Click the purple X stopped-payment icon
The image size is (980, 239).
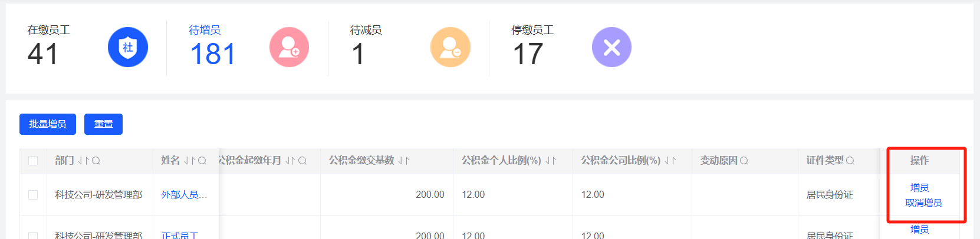point(611,47)
